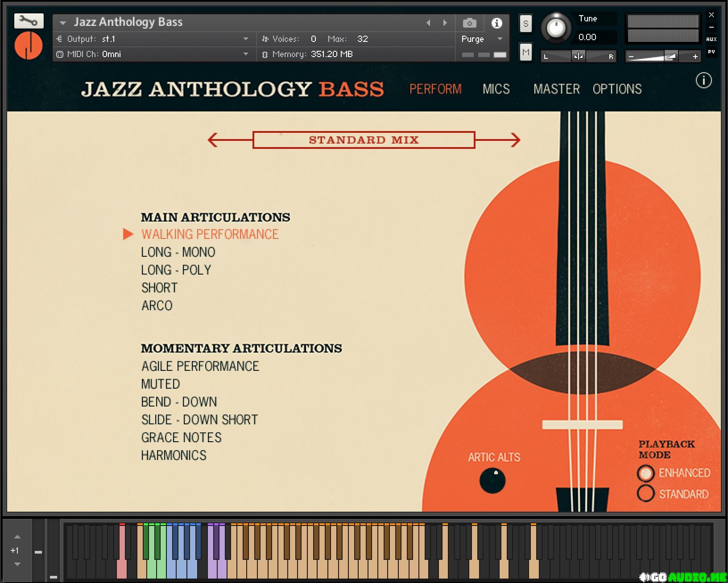Go to previous instrument preset arrow
Viewport: 728px width, 583px height.
[x=428, y=23]
